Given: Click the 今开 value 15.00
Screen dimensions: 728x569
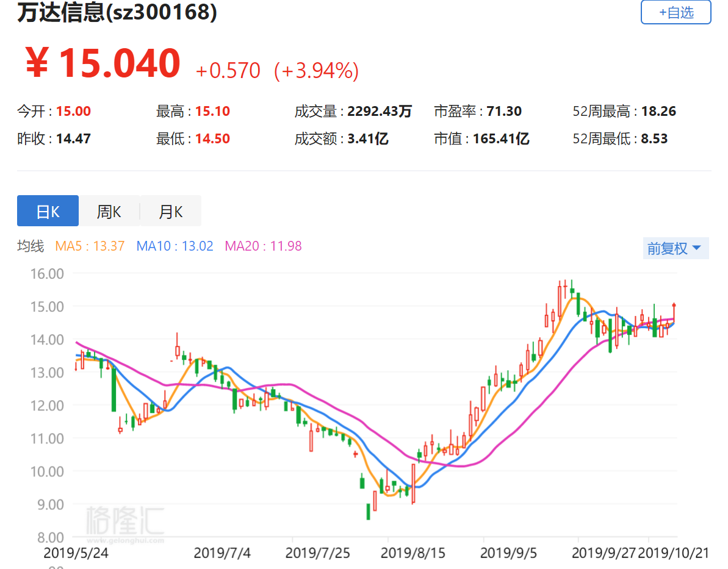Looking at the screenshot, I should (x=73, y=112).
